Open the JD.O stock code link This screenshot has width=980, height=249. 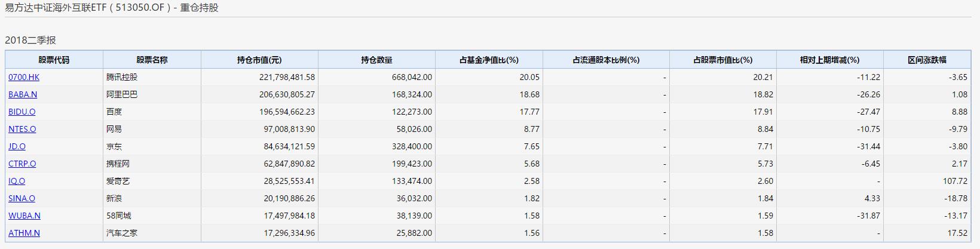17,146
